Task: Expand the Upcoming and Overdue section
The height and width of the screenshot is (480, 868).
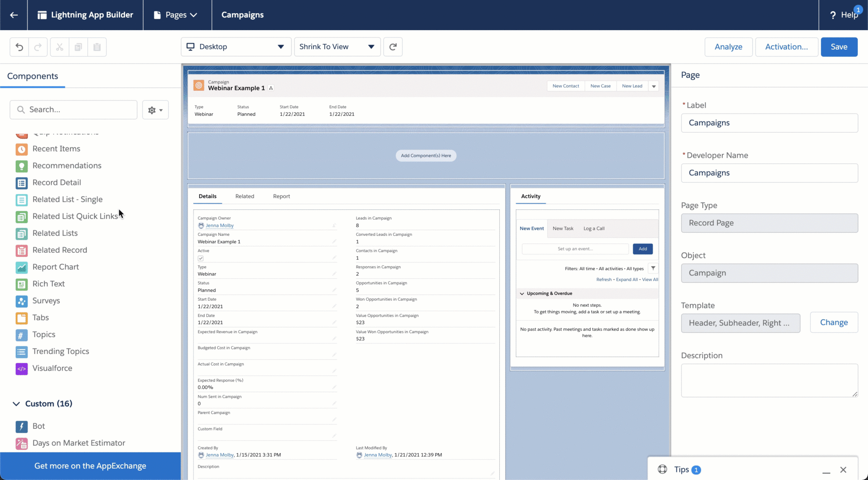Action: (x=522, y=293)
